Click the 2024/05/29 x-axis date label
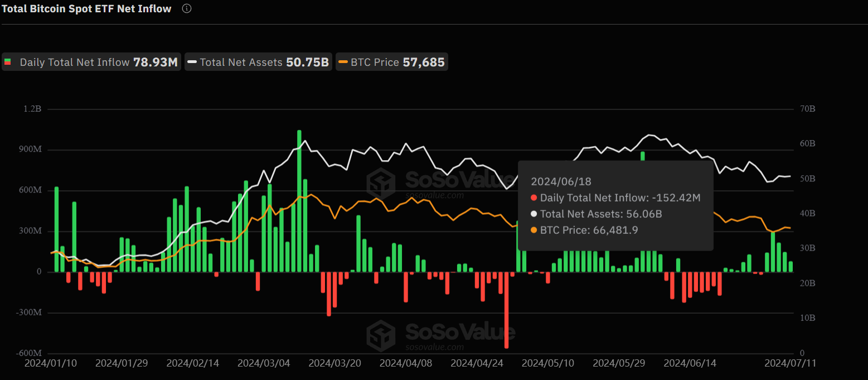868x380 pixels. click(x=619, y=363)
